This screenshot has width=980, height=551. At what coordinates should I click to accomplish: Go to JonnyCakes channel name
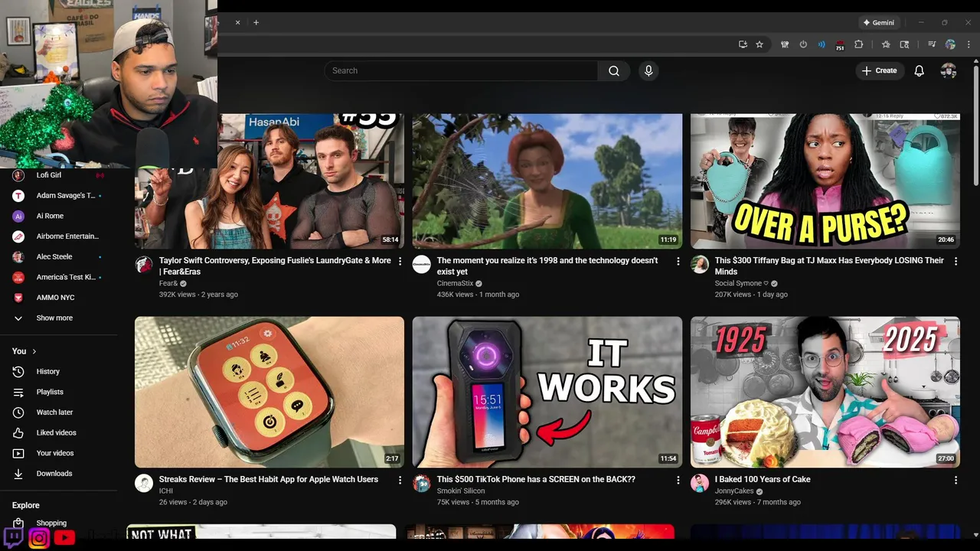734,491
